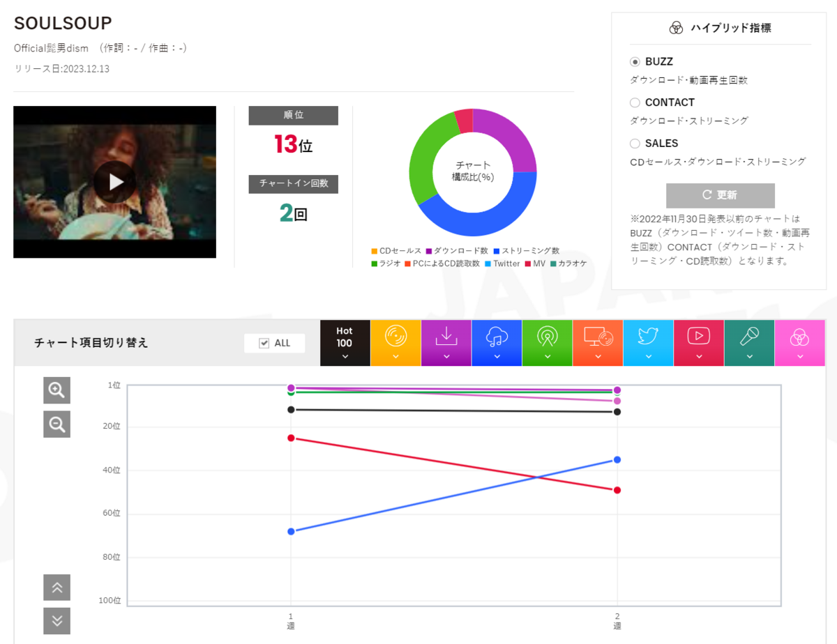Toggle the Twitter bird icon tab
The width and height of the screenshot is (837, 644).
648,343
